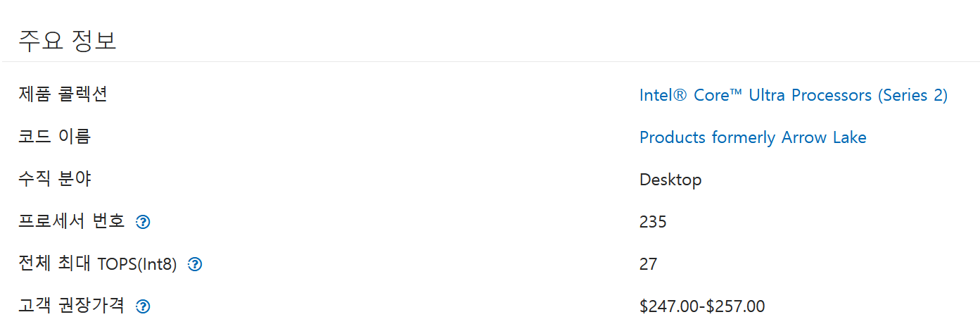
Task: Click the 주요 정보 section heading
Action: (68, 40)
